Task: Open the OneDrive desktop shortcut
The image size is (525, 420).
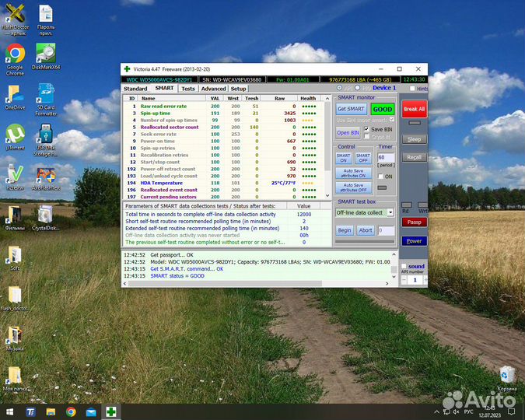Action: pos(15,97)
